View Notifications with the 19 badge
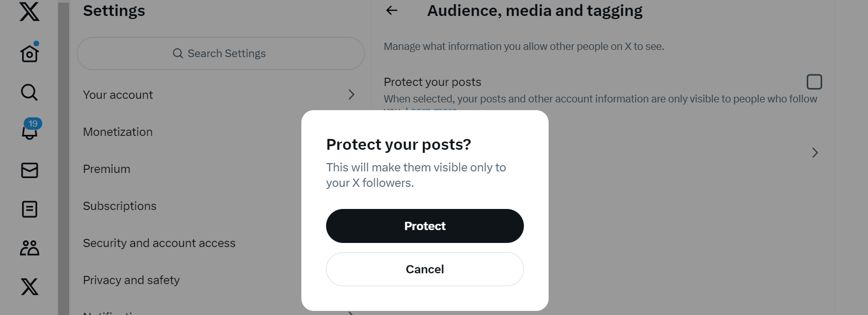The width and height of the screenshot is (868, 315). pyautogui.click(x=29, y=131)
